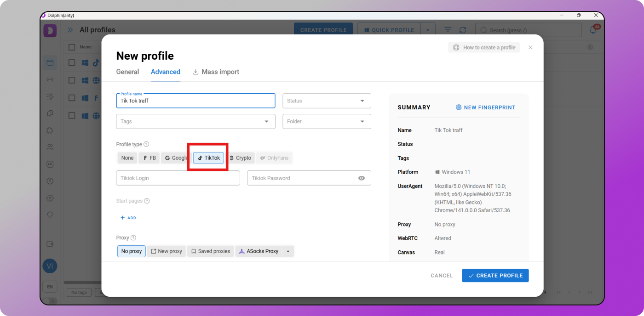The height and width of the screenshot is (316, 644).
Task: Open the Status dropdown
Action: pyautogui.click(x=327, y=101)
